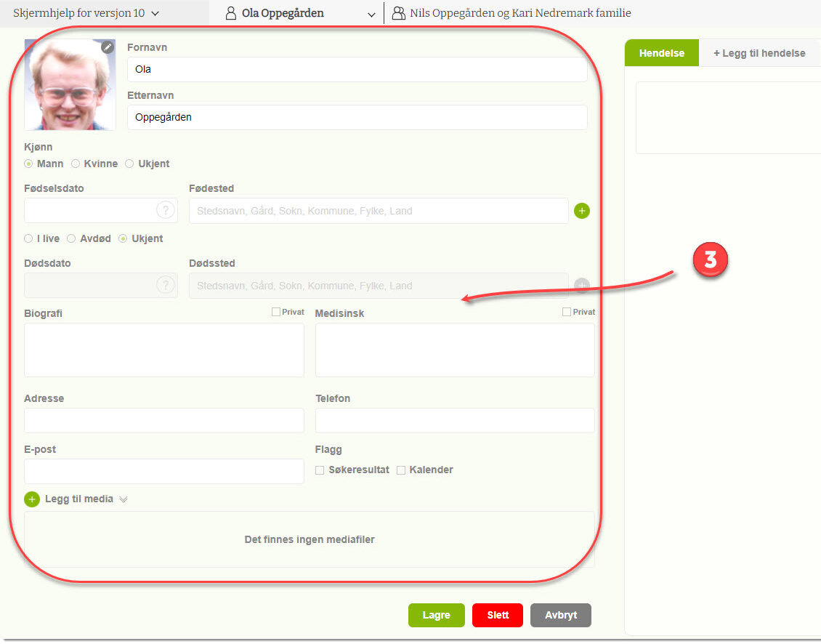Enable the Privat checkbox for Biografi
The height and width of the screenshot is (644, 821).
(x=276, y=312)
